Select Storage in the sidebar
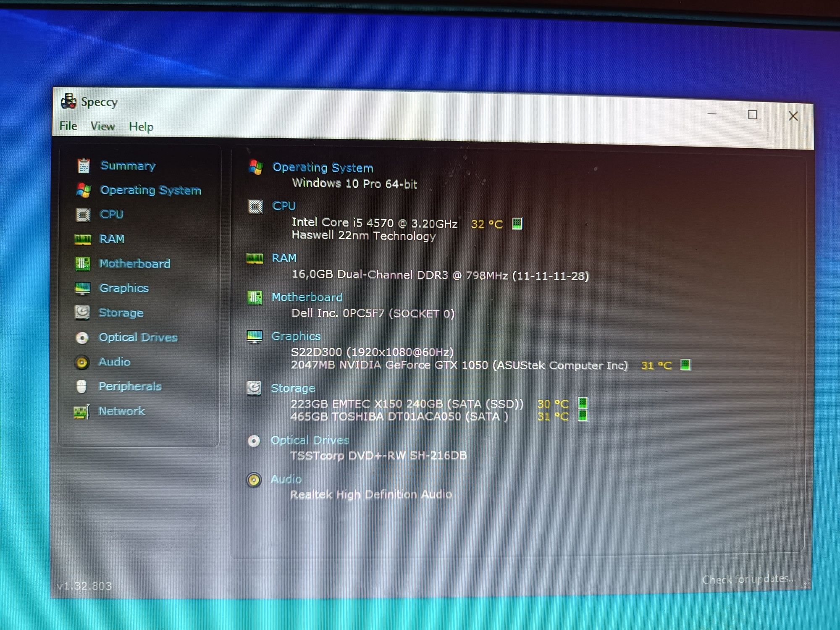Screen dimensions: 840x630 click(121, 312)
